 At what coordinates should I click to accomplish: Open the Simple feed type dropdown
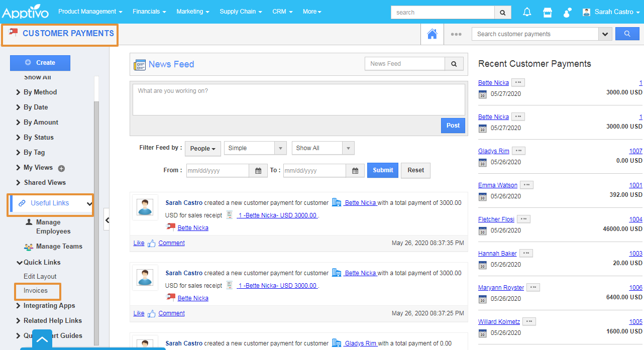coord(255,148)
